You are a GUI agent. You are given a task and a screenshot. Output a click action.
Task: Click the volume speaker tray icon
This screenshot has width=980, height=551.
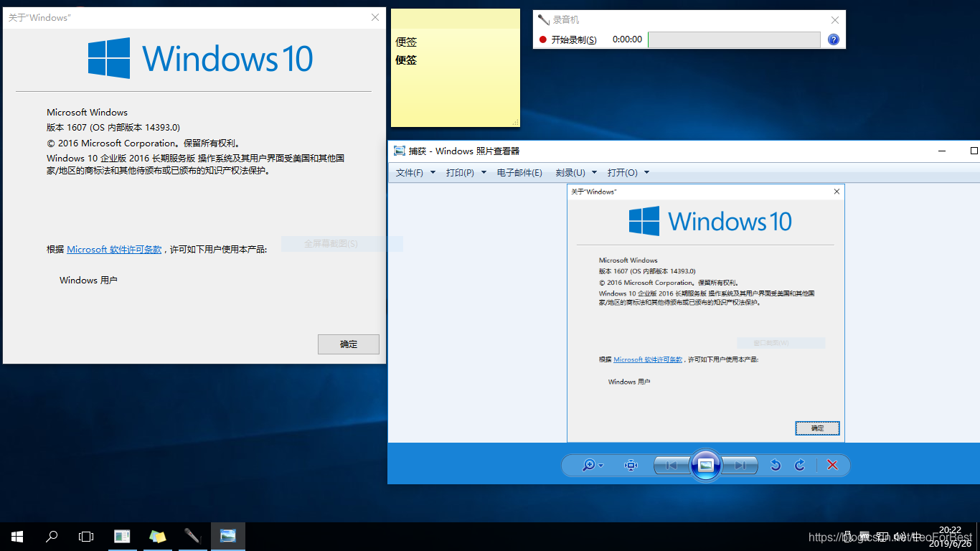[x=900, y=537]
